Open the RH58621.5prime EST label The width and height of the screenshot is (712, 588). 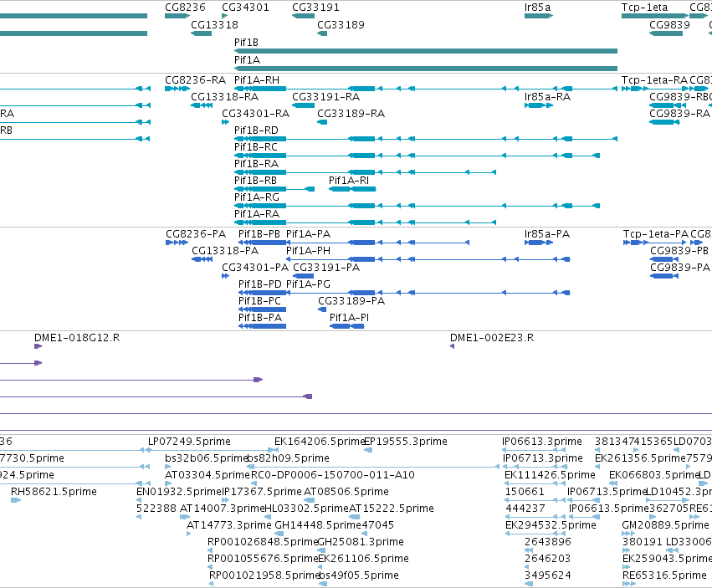[54, 492]
